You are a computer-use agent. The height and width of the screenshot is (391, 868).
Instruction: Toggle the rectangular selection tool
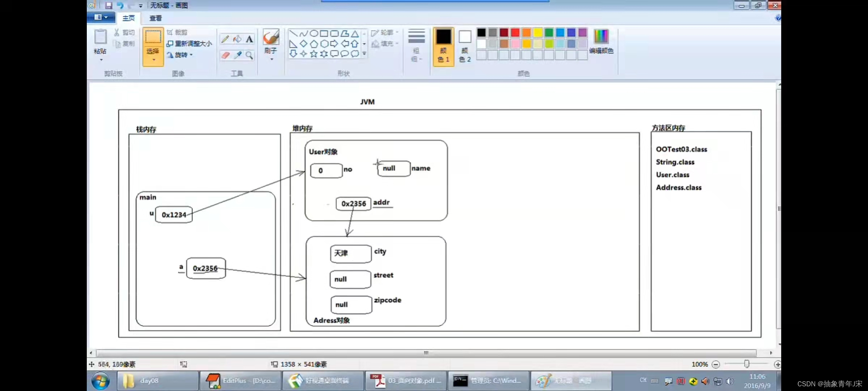tap(153, 37)
